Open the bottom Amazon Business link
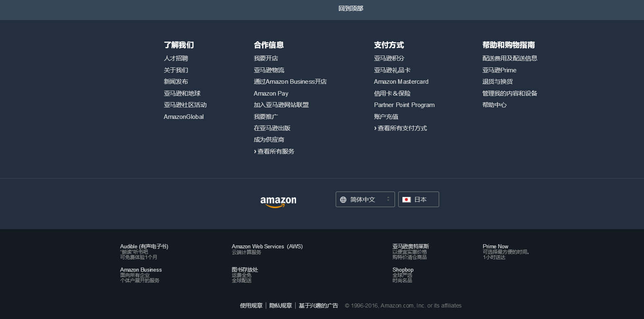Viewport: 644px width, 319px height. click(141, 270)
